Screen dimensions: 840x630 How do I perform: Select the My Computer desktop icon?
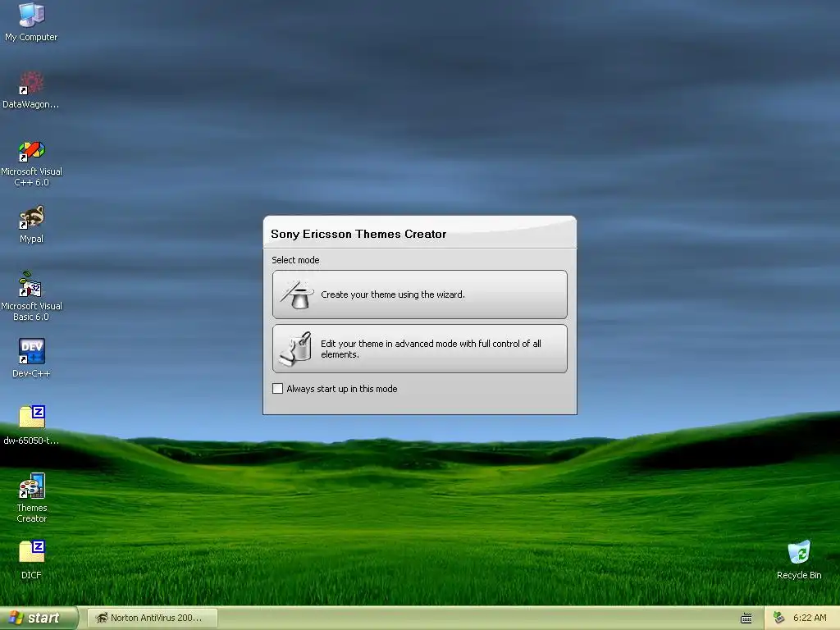click(x=31, y=22)
